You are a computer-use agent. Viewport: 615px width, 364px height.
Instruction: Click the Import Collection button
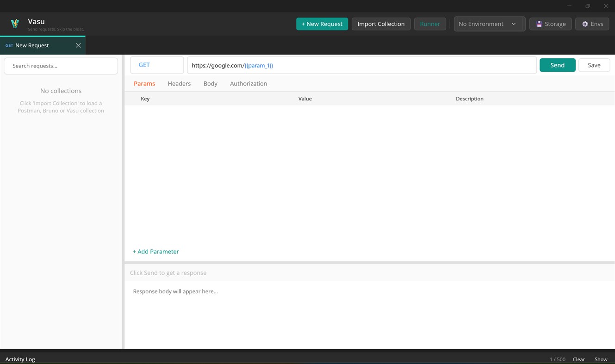[x=381, y=24]
